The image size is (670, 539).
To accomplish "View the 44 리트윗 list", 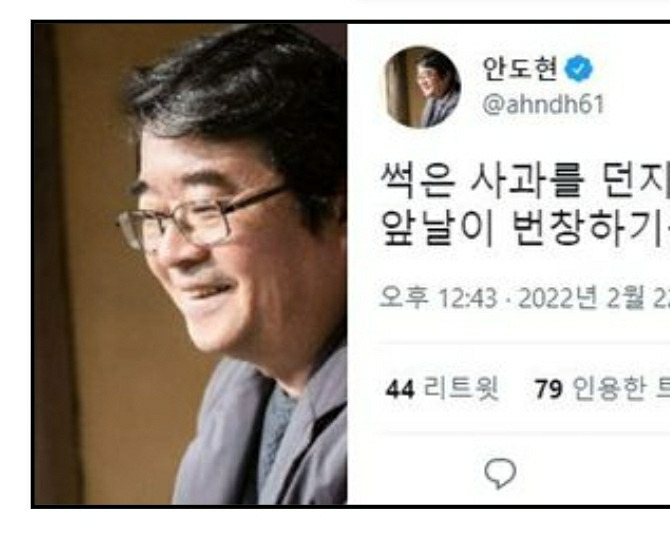I will (x=442, y=389).
